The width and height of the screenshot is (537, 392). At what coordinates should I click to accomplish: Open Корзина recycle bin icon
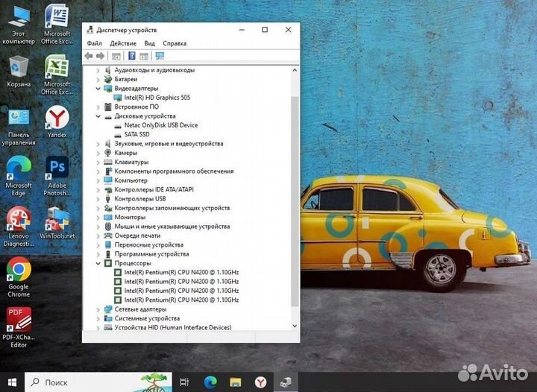click(19, 72)
